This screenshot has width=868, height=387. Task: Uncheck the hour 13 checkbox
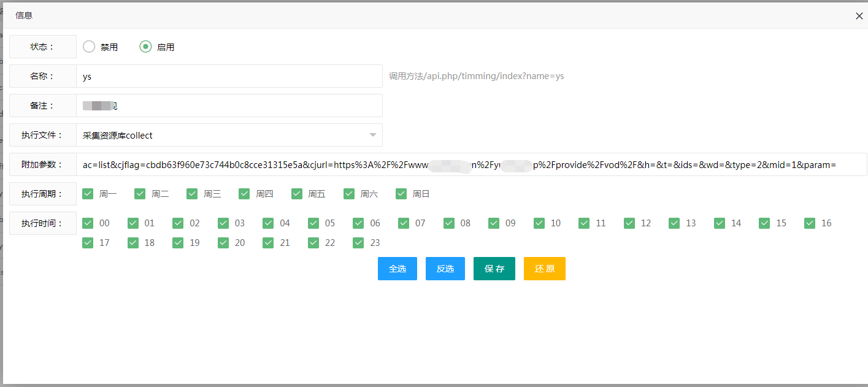674,223
